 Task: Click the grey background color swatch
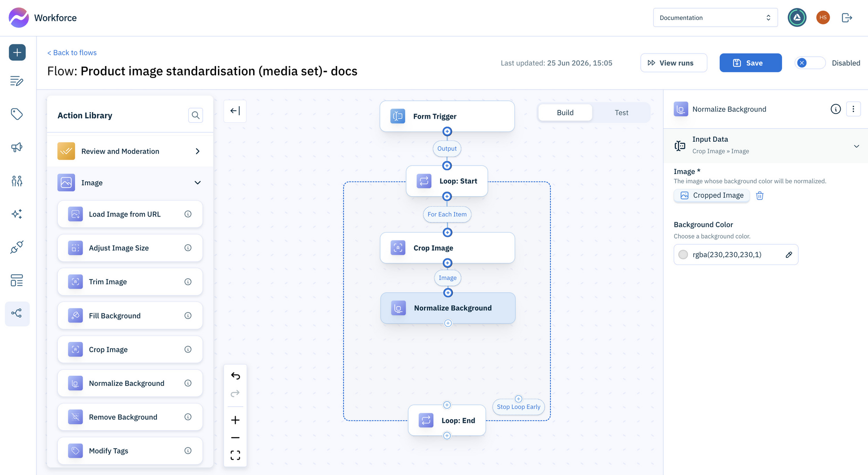coord(683,255)
